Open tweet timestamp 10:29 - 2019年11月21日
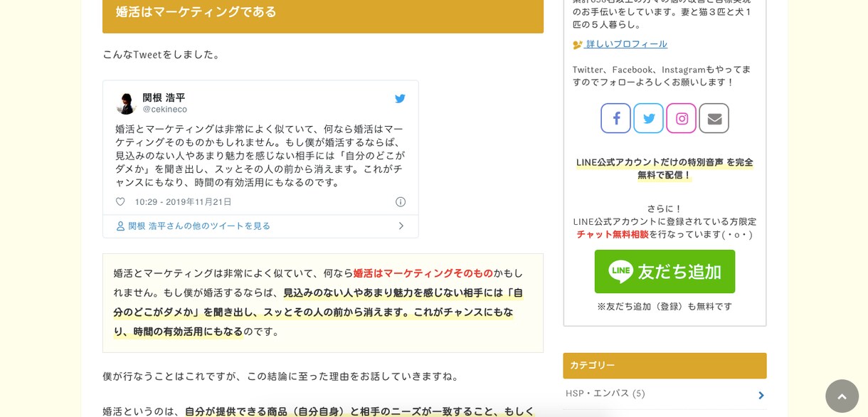The height and width of the screenshot is (417, 868). pyautogui.click(x=184, y=202)
